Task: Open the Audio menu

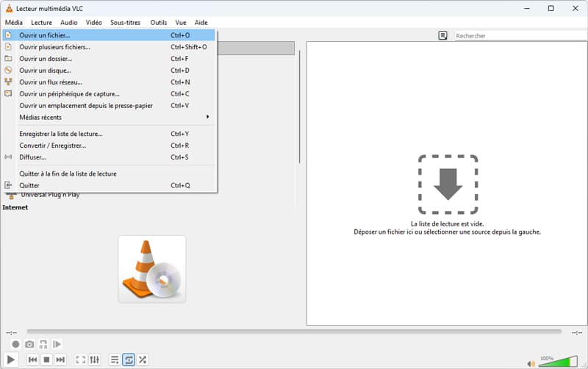Action: click(x=69, y=23)
